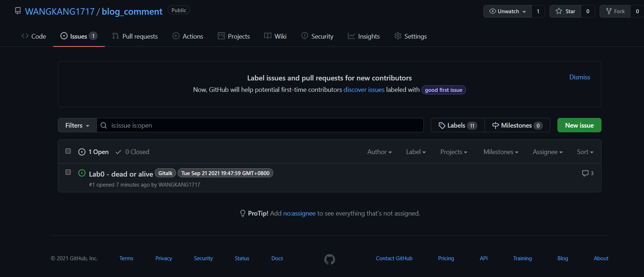Expand the Filters dropdown

[x=77, y=125]
